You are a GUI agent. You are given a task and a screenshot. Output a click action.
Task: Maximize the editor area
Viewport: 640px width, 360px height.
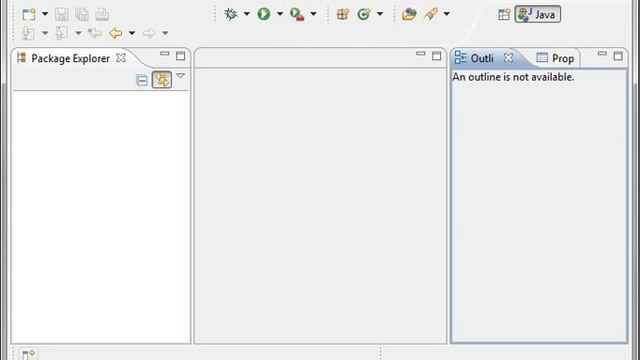pyautogui.click(x=436, y=56)
